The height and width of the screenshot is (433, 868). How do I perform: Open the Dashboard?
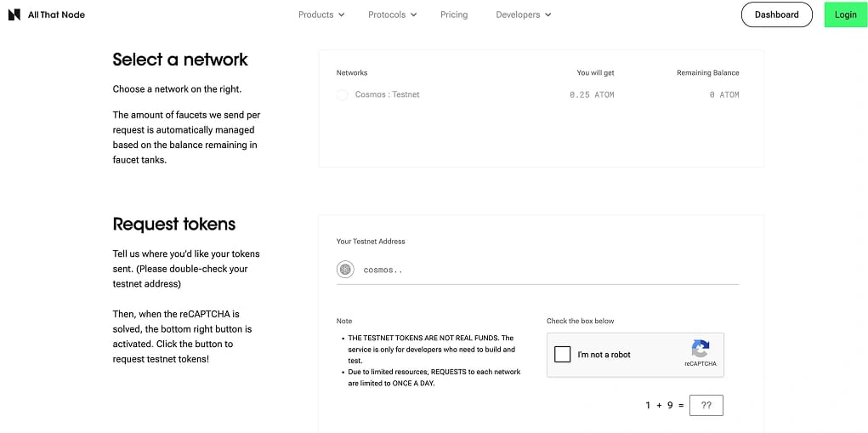pos(777,15)
